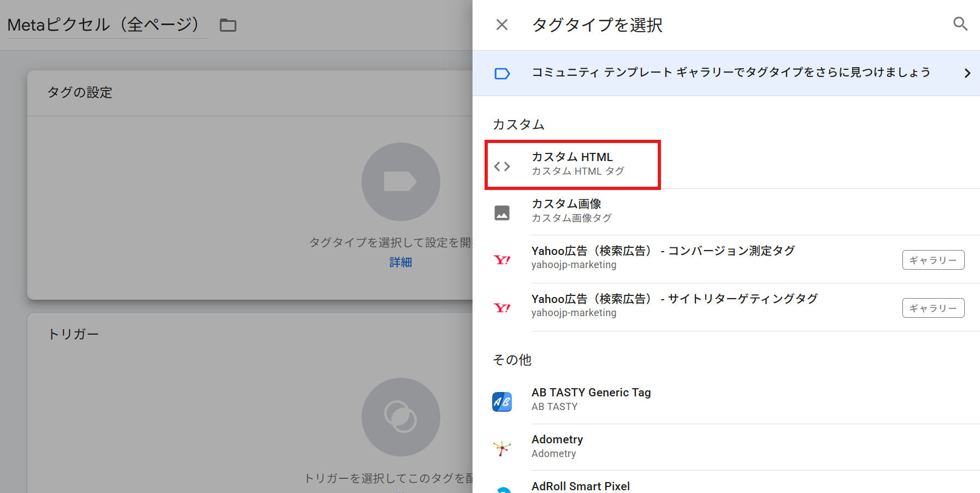Click the Yahoo conversion tag logo
Viewport: 980px width, 493px height.
click(502, 260)
